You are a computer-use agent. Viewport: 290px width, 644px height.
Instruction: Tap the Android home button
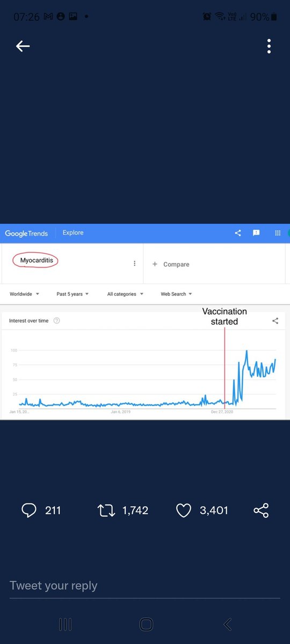pyautogui.click(x=146, y=624)
